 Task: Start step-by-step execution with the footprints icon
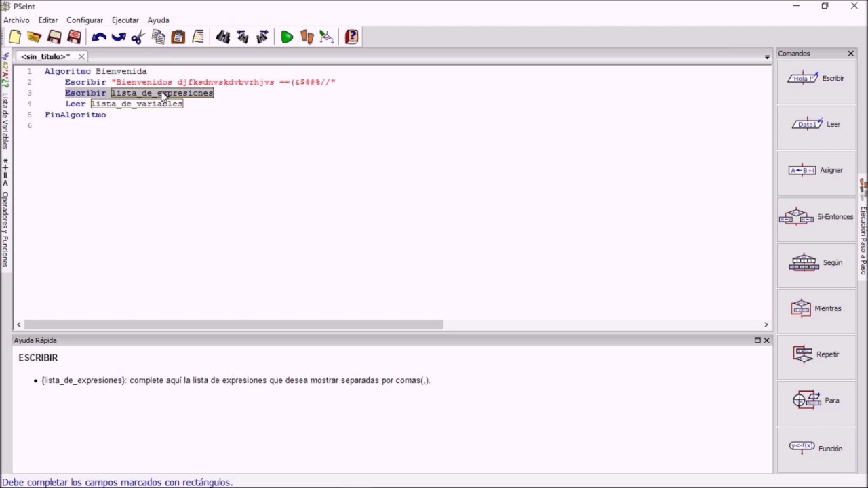(307, 37)
